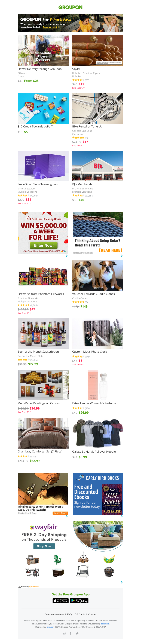The height and width of the screenshot is (644, 141).
Task: Open the Custom Metal Photo Clock image
Action: [x=98, y=333]
